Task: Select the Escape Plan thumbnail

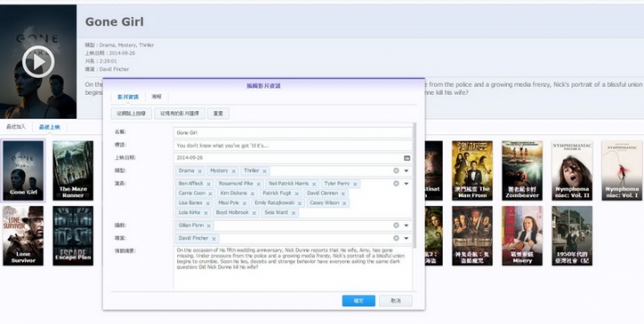Action: click(72, 235)
